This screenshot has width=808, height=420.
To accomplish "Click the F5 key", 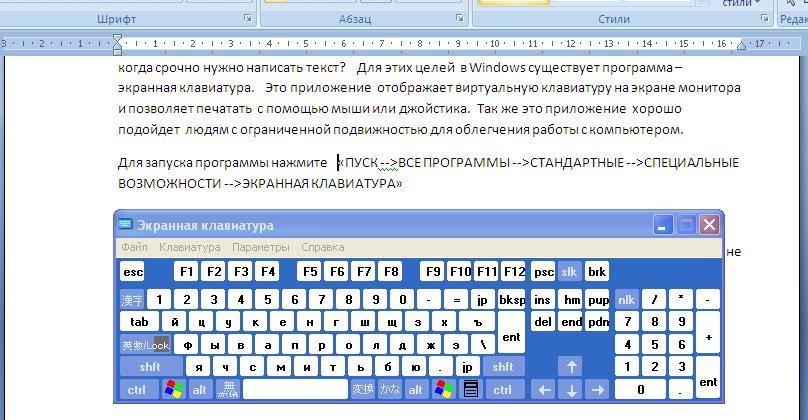I will pyautogui.click(x=310, y=272).
